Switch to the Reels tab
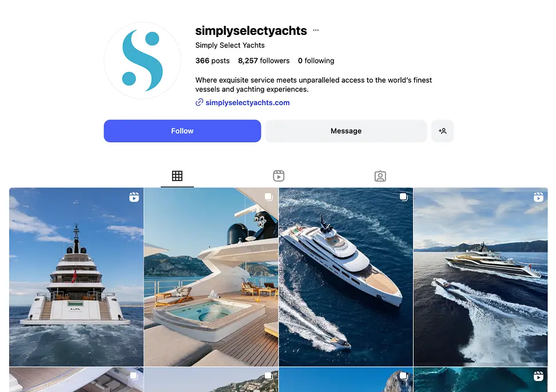Viewport: 556px width, 392px height. click(x=279, y=176)
